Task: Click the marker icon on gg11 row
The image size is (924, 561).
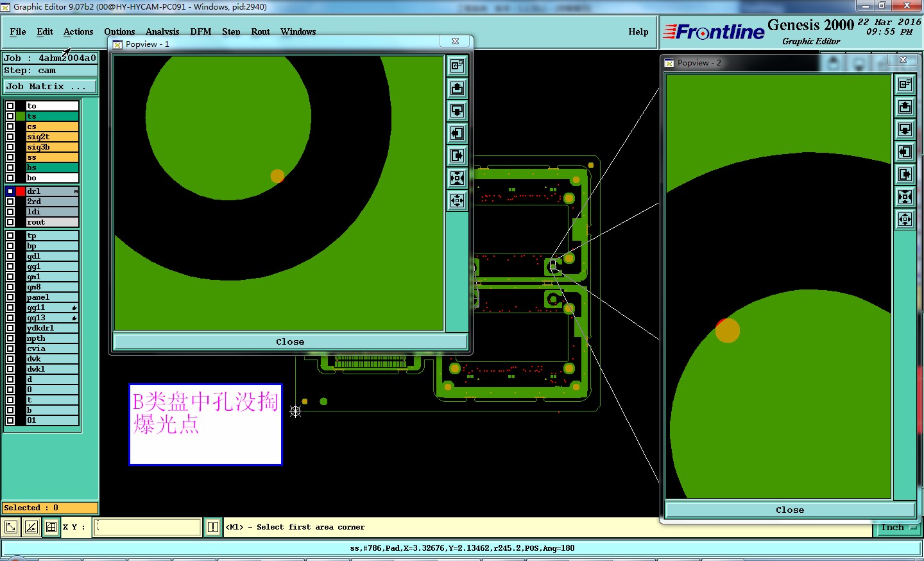Action: tap(74, 308)
